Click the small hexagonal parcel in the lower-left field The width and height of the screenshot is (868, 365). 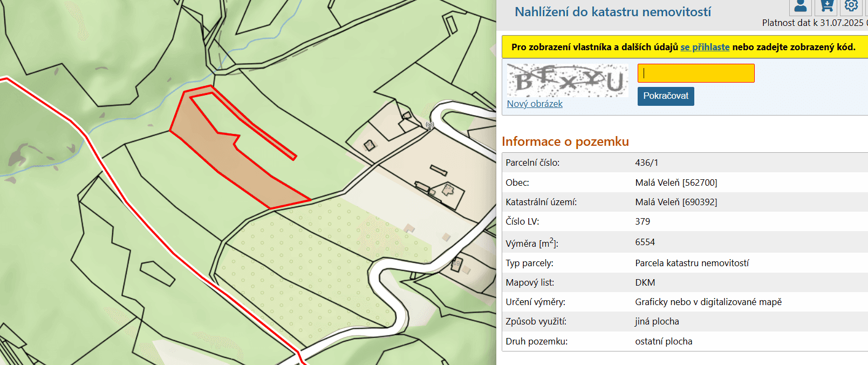(158, 273)
